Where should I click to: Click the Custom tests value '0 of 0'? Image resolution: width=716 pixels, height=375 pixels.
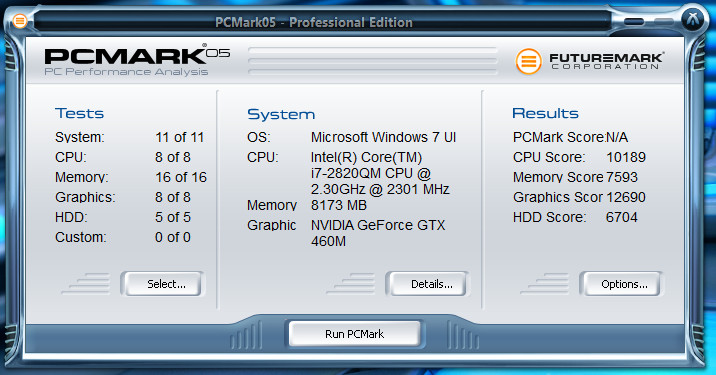(x=173, y=237)
